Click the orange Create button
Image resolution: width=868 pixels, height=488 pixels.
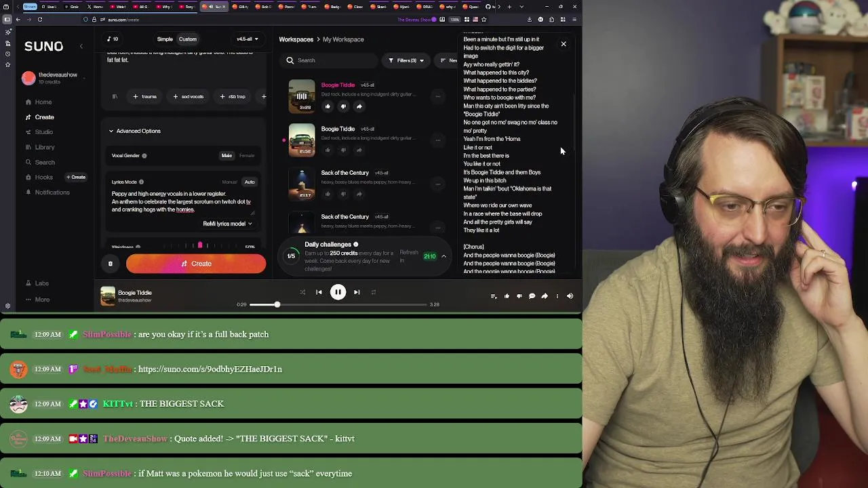coord(196,264)
